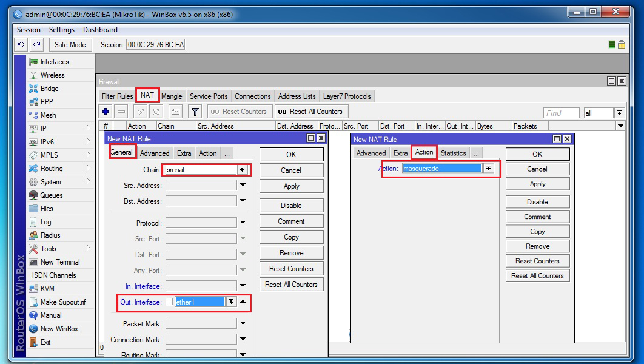Click the Redo arrow icon in toolbar
The image size is (644, 364).
(x=37, y=44)
